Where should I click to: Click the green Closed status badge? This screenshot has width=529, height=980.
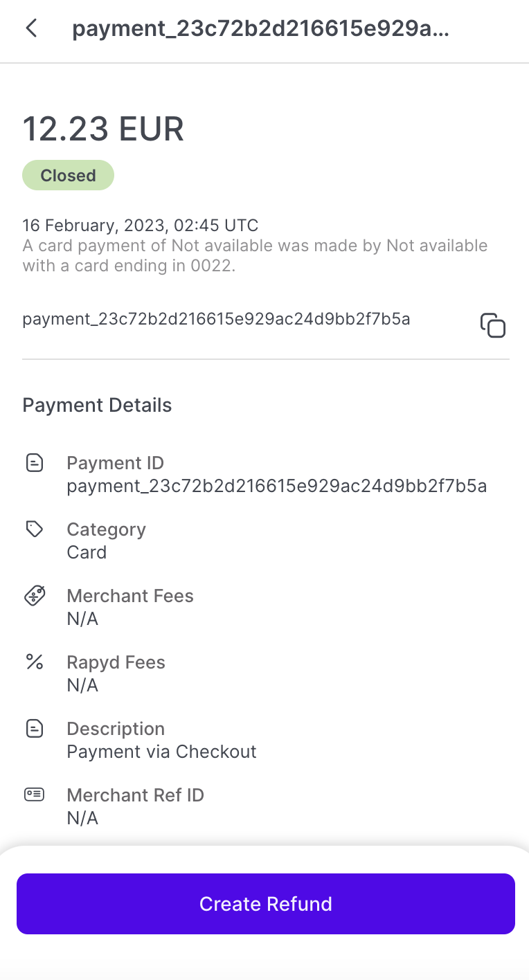[x=68, y=176]
